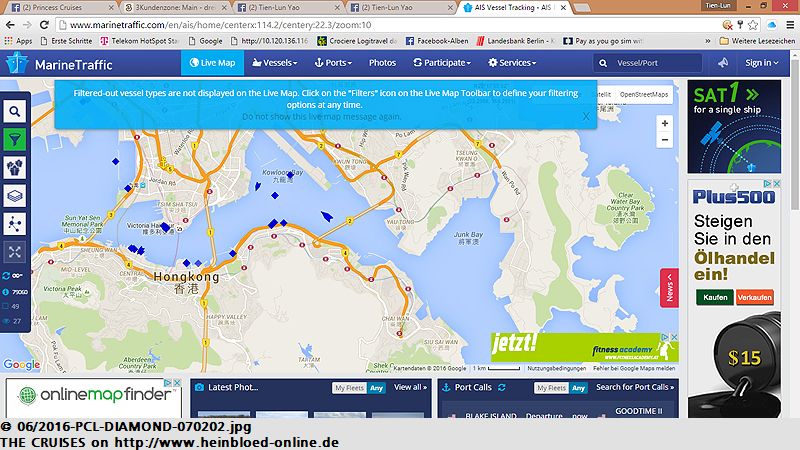Open the Telekom HotSpot bookmark
This screenshot has width=800, height=450.
tap(139, 41)
